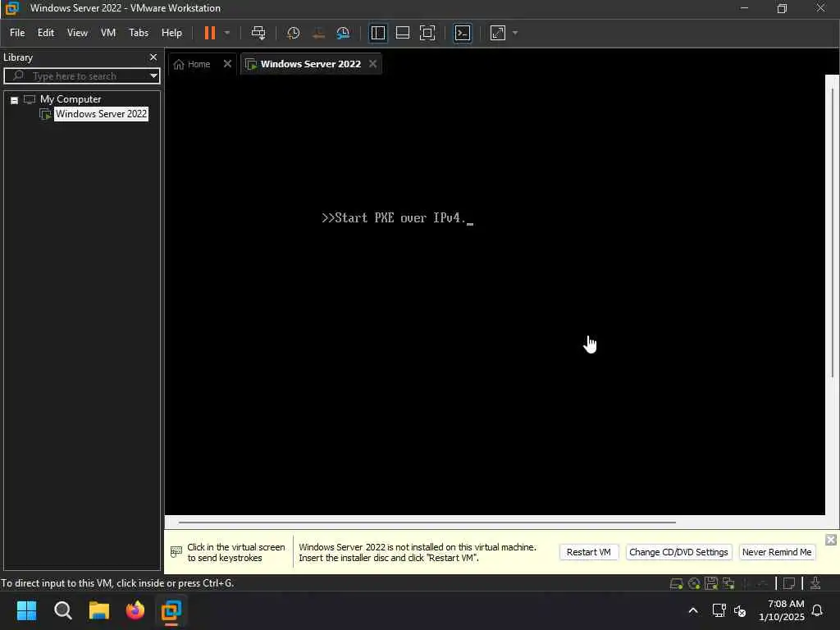Click the message log status icon
Image resolution: width=840 pixels, height=630 pixels.
pos(789,583)
